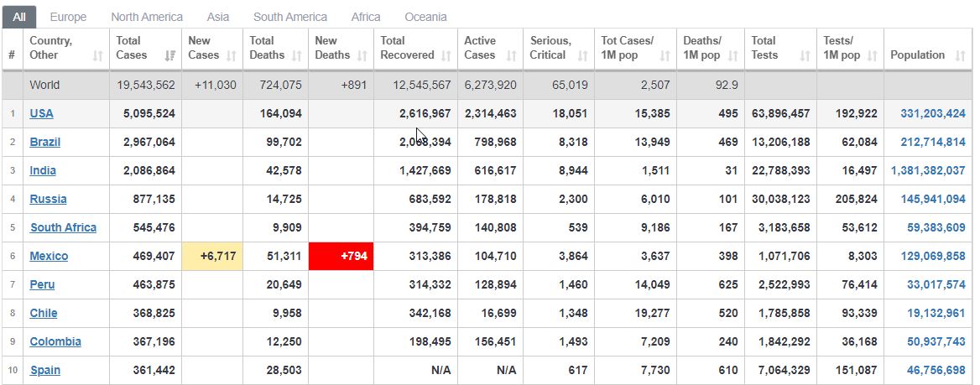This screenshot has width=980, height=385.
Task: Click sort arrows in Population header
Action: coord(961,56)
